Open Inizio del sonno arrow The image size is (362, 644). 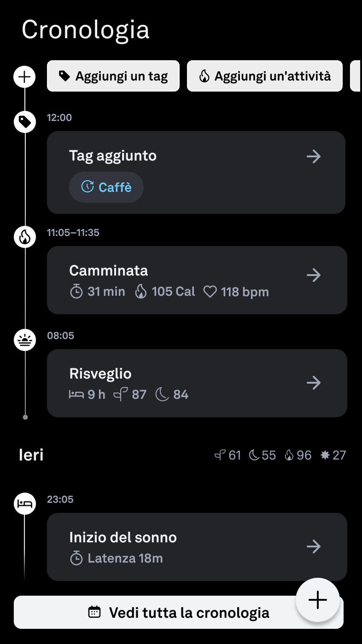tap(314, 546)
